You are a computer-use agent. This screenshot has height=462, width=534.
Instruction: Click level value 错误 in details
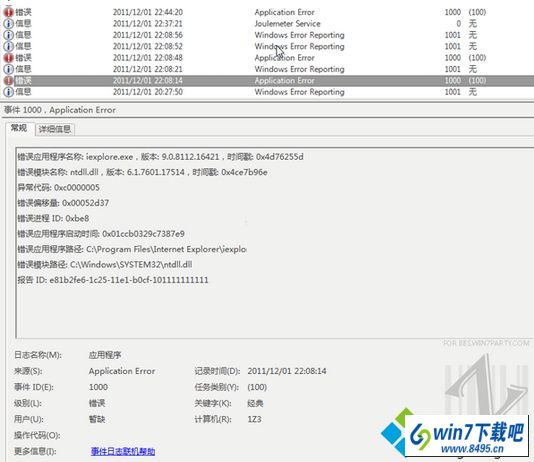tap(97, 403)
